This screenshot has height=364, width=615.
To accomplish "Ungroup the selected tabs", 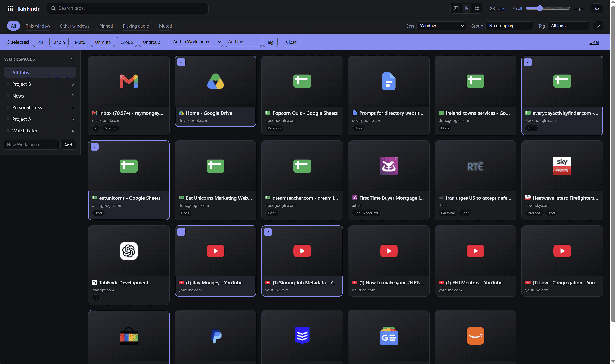I will (x=151, y=42).
